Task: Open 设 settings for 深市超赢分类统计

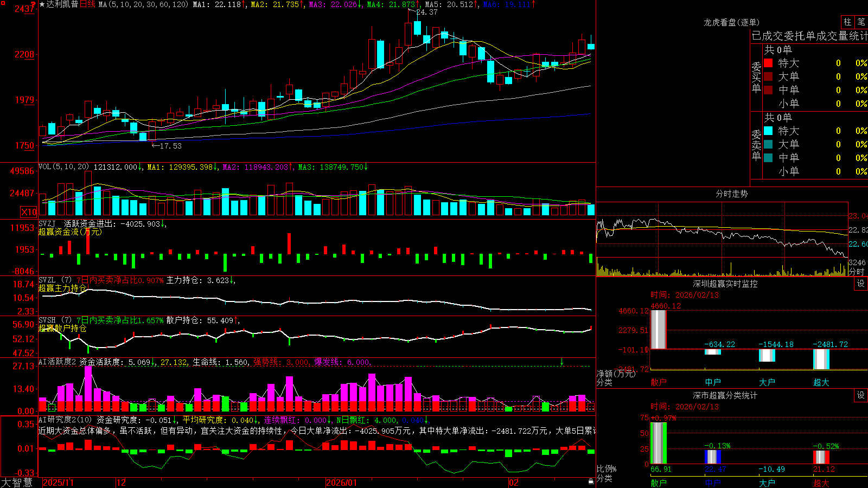Action: point(861,395)
